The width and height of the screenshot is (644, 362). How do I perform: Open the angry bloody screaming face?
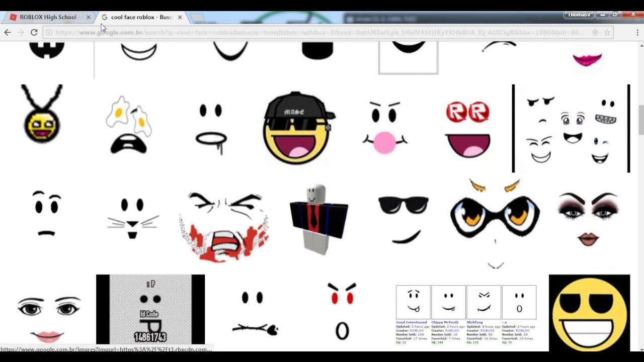point(224,226)
